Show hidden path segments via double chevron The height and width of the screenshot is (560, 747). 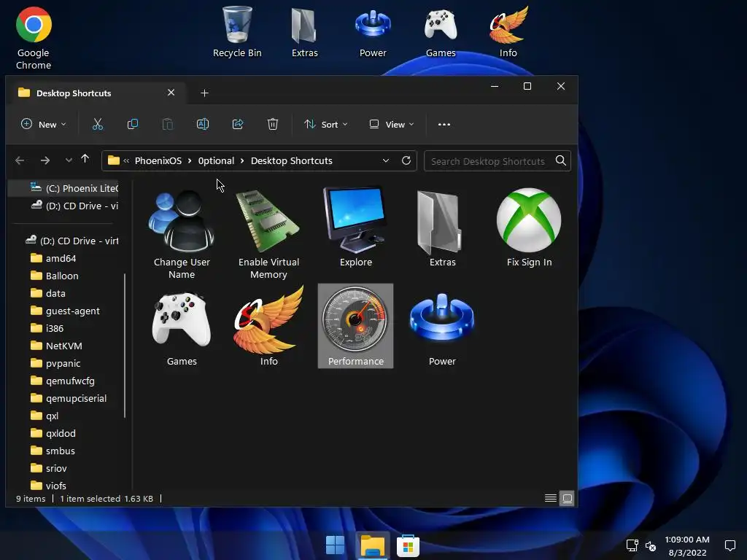[126, 161]
